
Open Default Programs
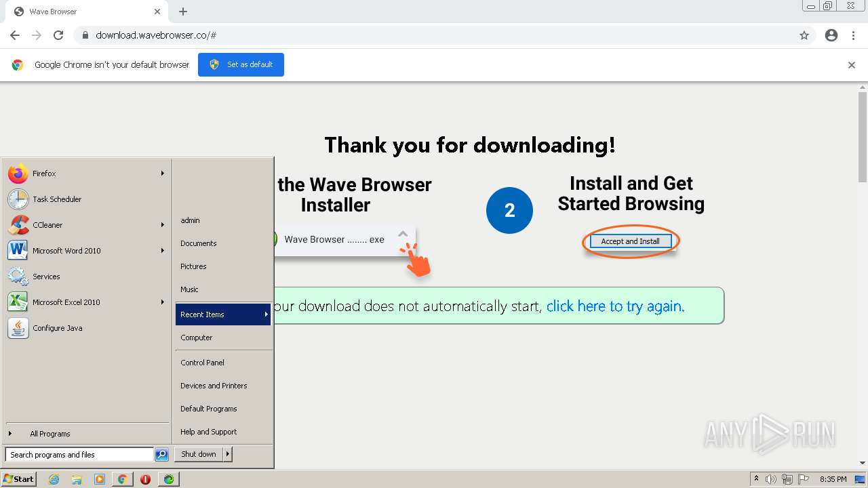pyautogui.click(x=223, y=409)
